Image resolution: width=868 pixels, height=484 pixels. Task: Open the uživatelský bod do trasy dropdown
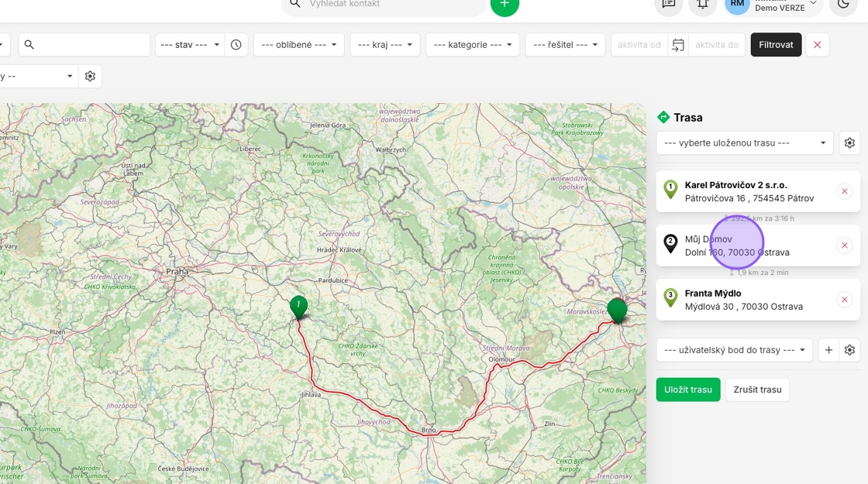734,349
